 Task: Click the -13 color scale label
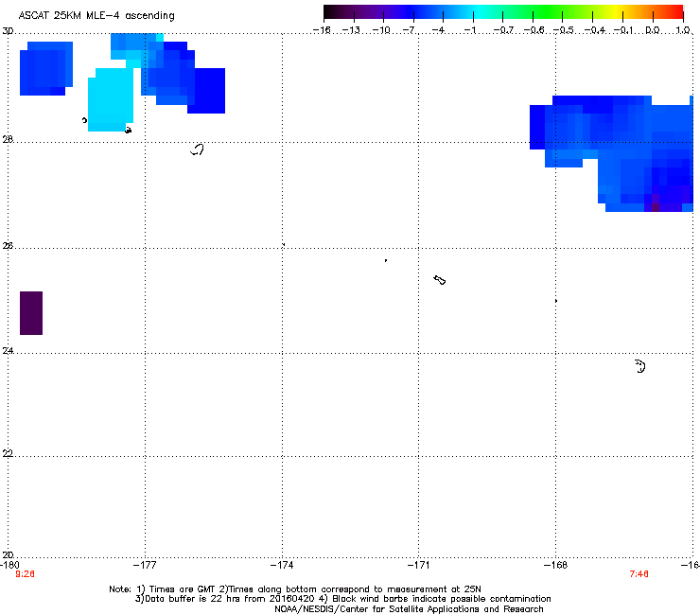click(351, 30)
